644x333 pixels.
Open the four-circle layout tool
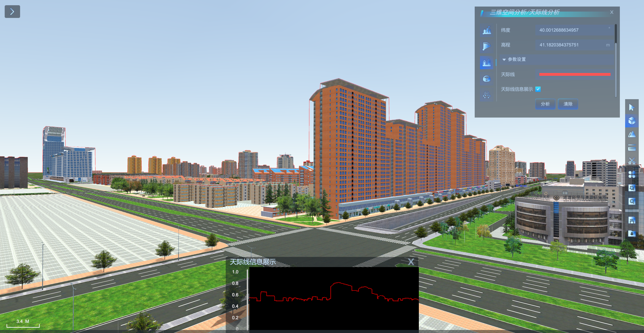[632, 174]
